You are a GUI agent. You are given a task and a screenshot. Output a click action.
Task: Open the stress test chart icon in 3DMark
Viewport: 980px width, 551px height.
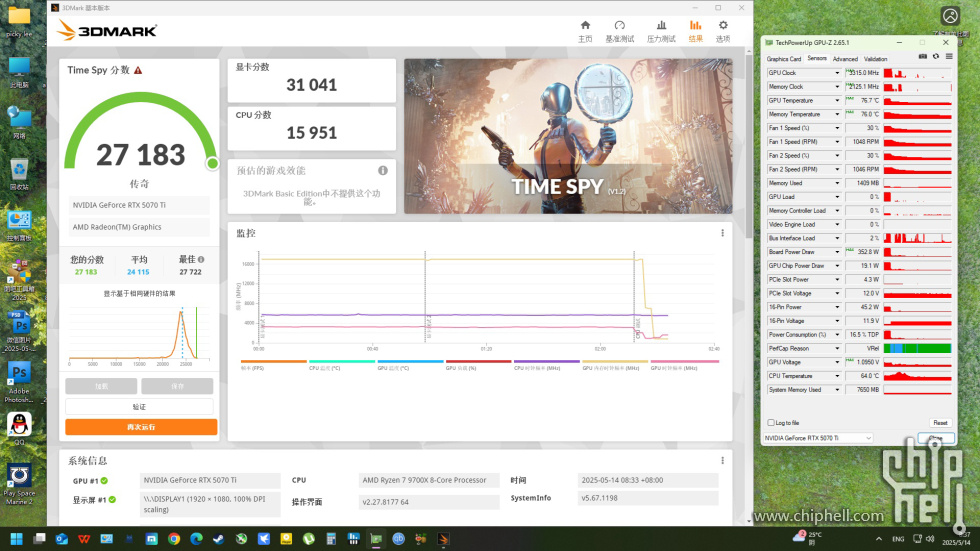pyautogui.click(x=660, y=30)
